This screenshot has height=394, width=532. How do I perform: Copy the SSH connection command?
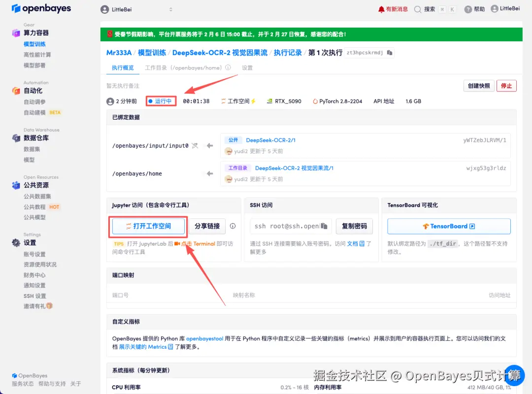click(325, 226)
